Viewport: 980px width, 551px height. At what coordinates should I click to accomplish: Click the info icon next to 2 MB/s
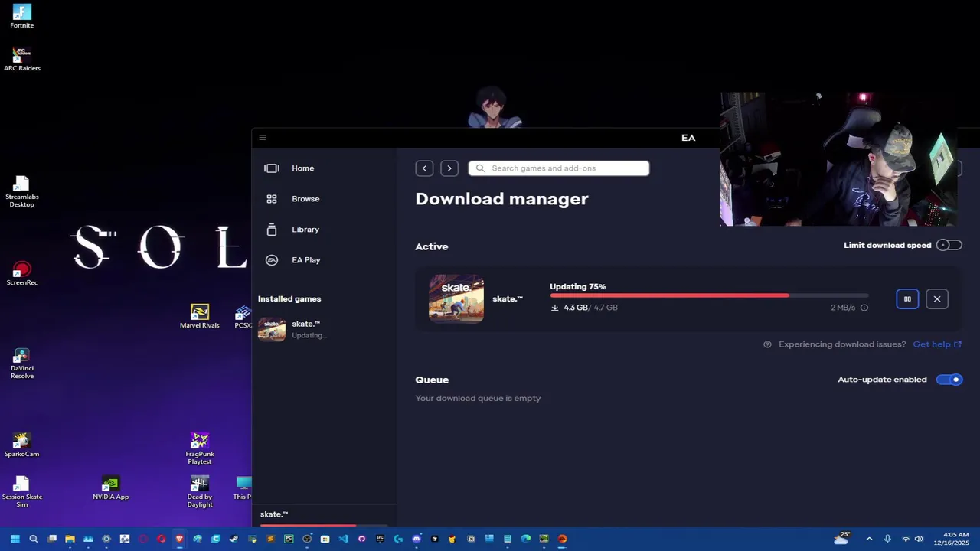tap(864, 308)
